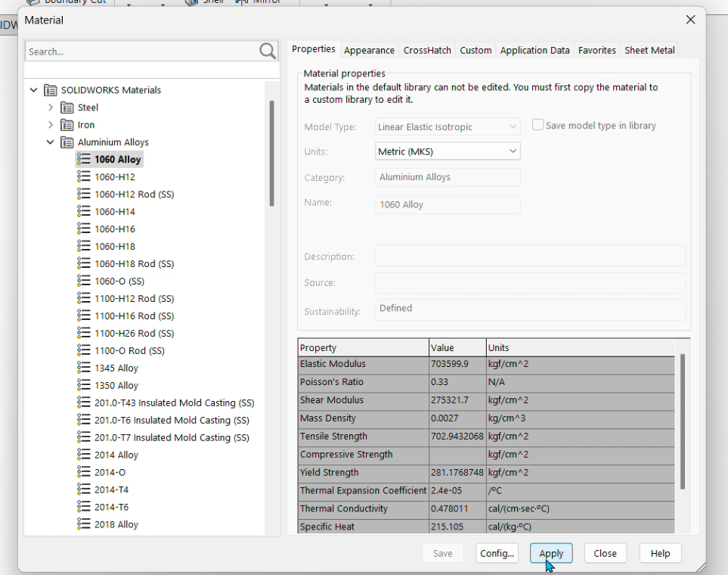
Task: Click the Apply button
Action: (x=550, y=553)
